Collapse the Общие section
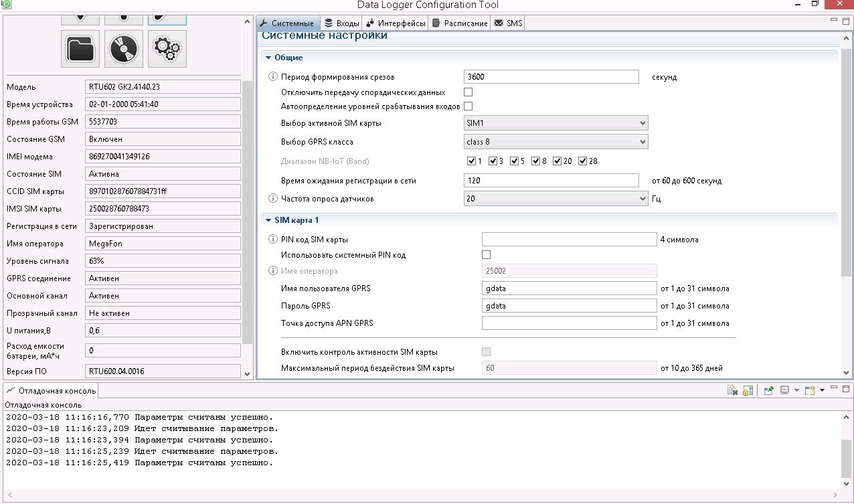The height and width of the screenshot is (504, 854). [268, 58]
